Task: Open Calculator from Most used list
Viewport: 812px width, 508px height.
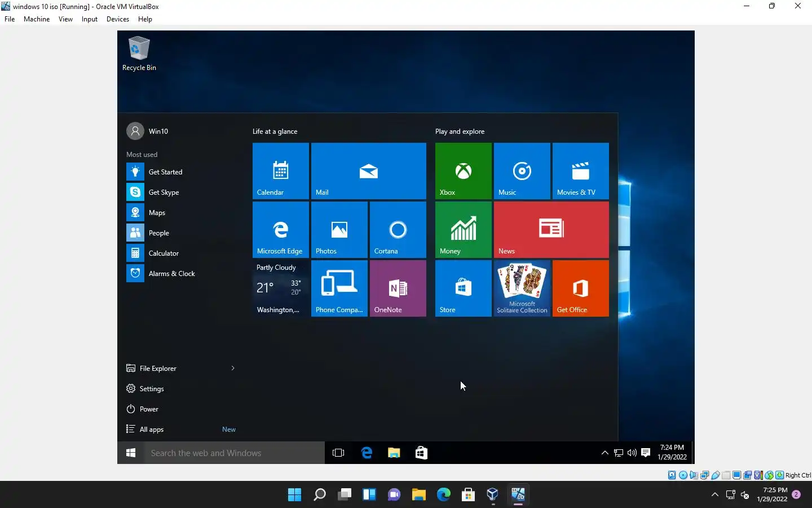Action: (x=180, y=253)
